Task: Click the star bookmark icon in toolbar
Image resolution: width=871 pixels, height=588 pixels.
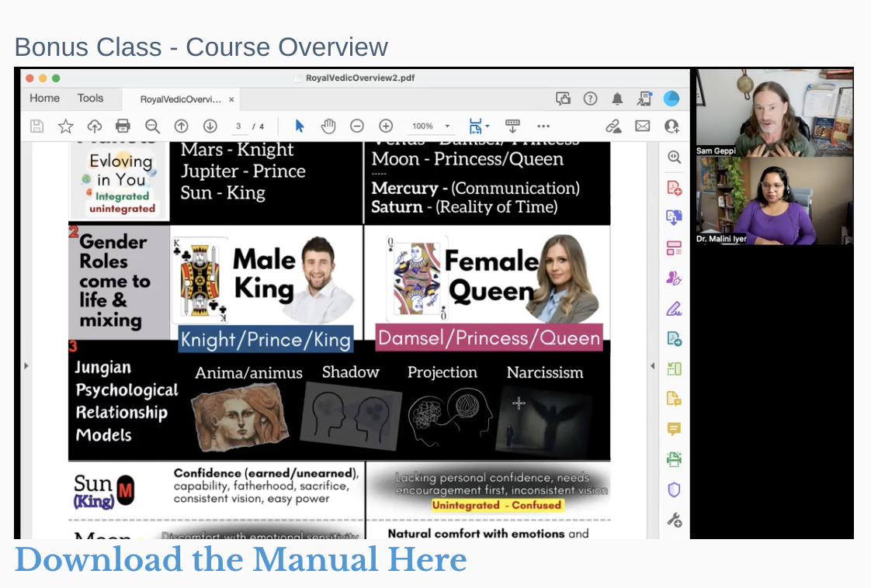Action: pos(65,126)
